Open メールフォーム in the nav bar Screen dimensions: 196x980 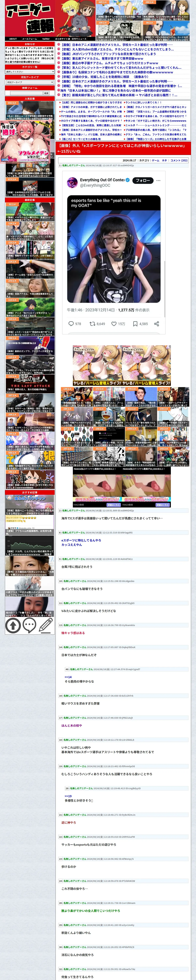tap(29, 39)
